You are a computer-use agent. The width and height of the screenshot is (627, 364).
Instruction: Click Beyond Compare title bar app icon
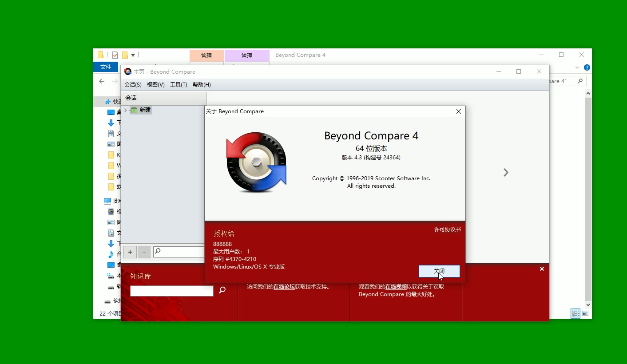[x=128, y=71]
